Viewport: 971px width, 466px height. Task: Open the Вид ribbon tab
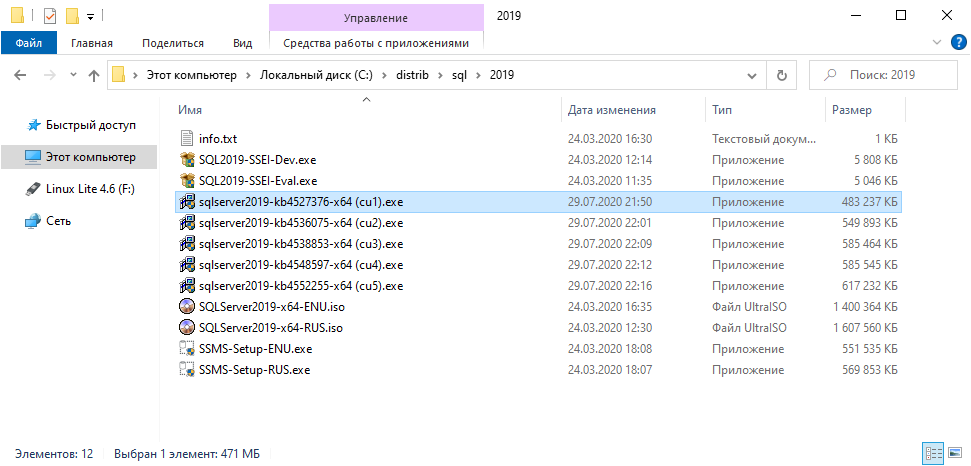242,43
